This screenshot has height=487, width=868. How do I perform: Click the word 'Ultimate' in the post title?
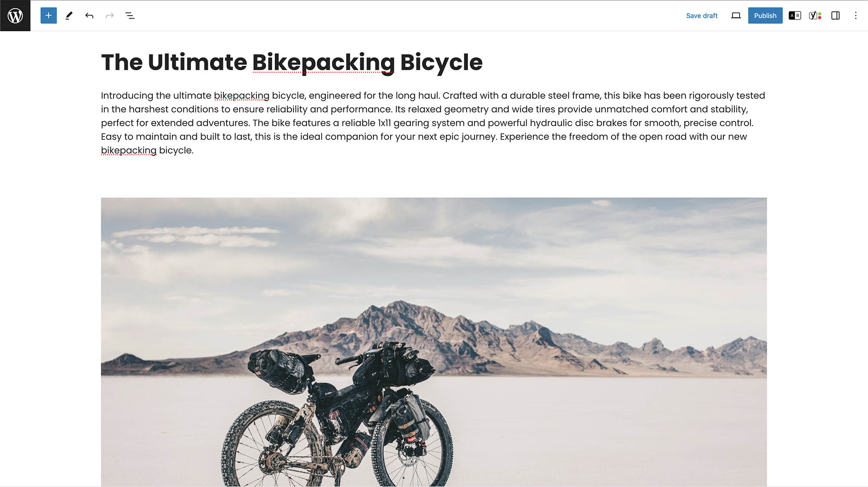(x=197, y=62)
